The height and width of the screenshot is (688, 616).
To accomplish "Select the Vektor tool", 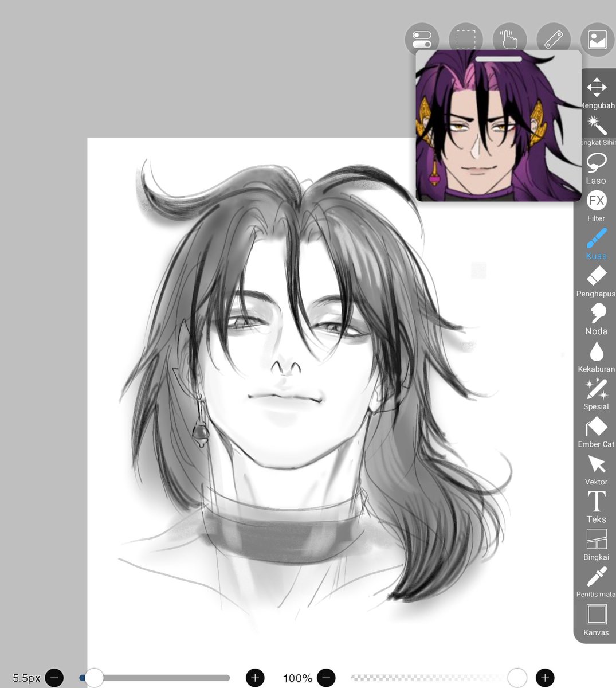I will tap(597, 470).
